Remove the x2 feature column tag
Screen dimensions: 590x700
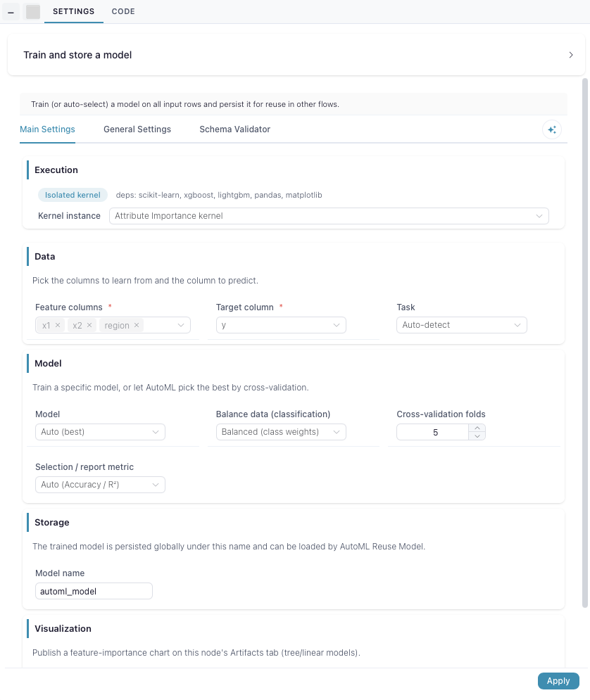coord(89,325)
